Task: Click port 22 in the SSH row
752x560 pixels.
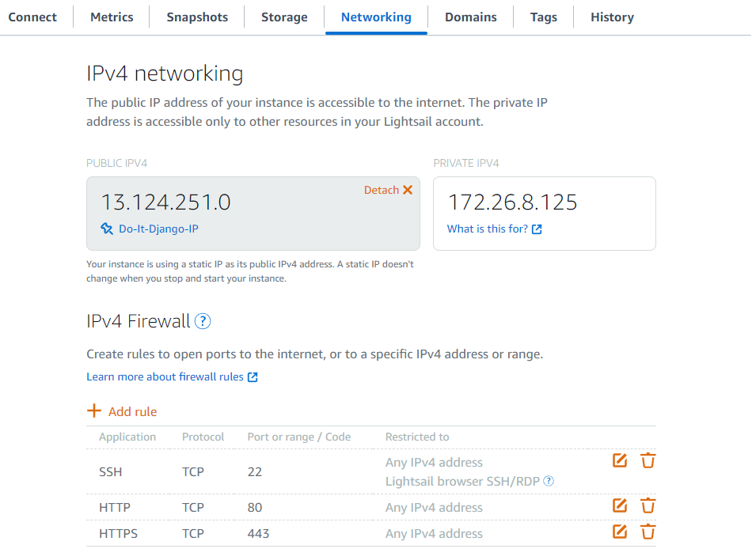Action: coord(255,472)
